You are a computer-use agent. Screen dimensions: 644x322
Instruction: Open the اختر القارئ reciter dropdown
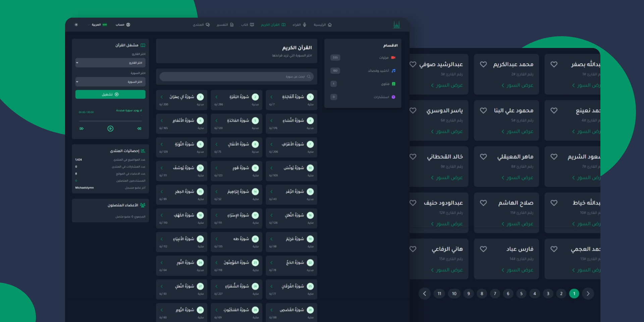click(110, 63)
